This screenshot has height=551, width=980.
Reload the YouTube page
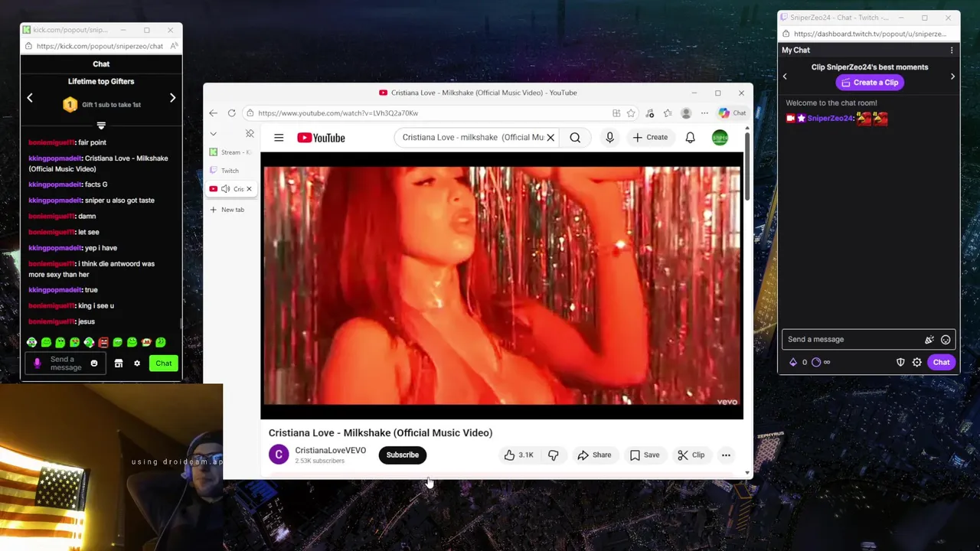coord(231,113)
